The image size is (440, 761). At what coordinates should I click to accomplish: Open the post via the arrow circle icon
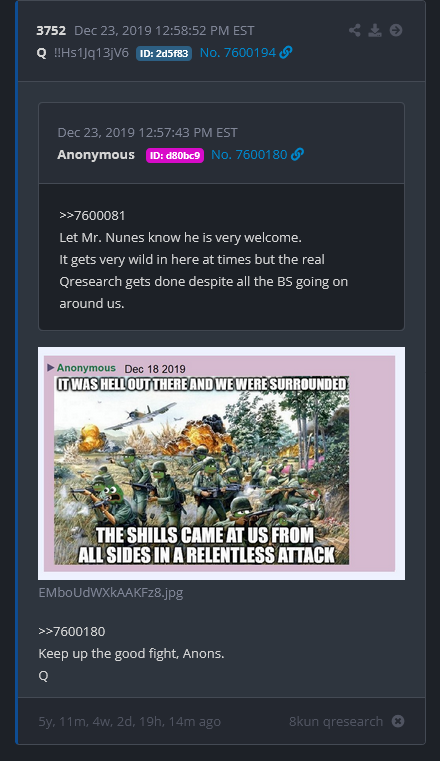coord(396,31)
